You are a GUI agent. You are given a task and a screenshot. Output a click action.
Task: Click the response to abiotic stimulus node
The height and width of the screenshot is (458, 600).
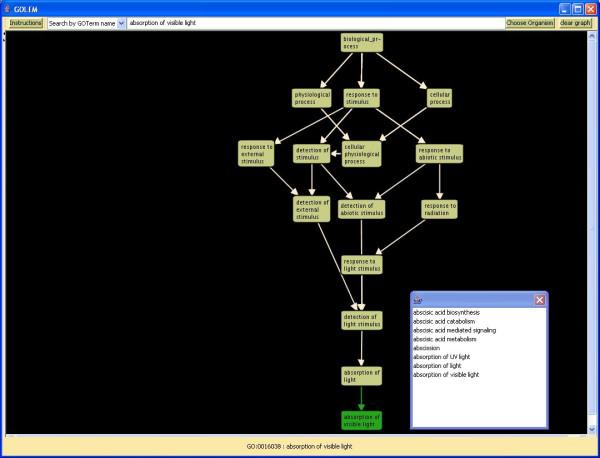439,153
